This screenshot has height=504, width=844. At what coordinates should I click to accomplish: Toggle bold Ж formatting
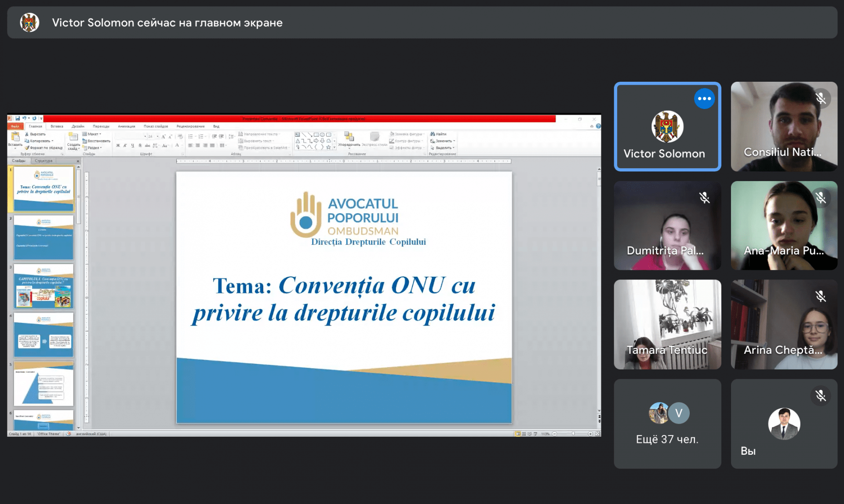[x=118, y=145]
